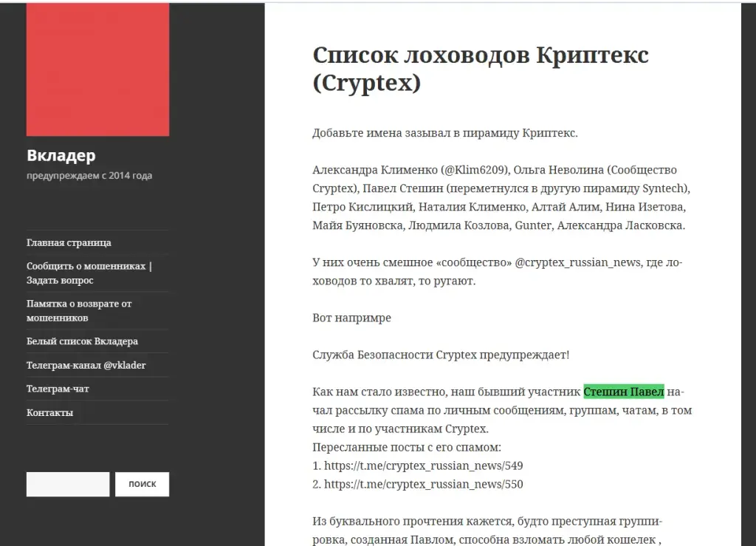This screenshot has height=546, width=756.
Task: Click the cryptex_russian_news/550 URL text
Action: 423,484
